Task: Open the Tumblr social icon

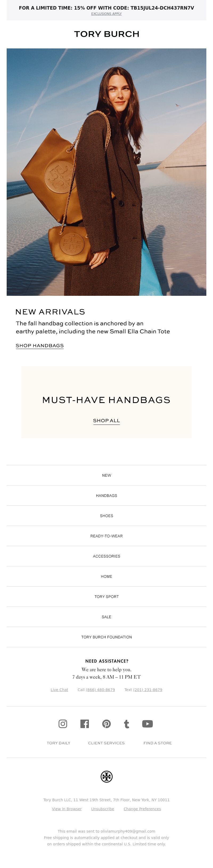Action: point(127,724)
